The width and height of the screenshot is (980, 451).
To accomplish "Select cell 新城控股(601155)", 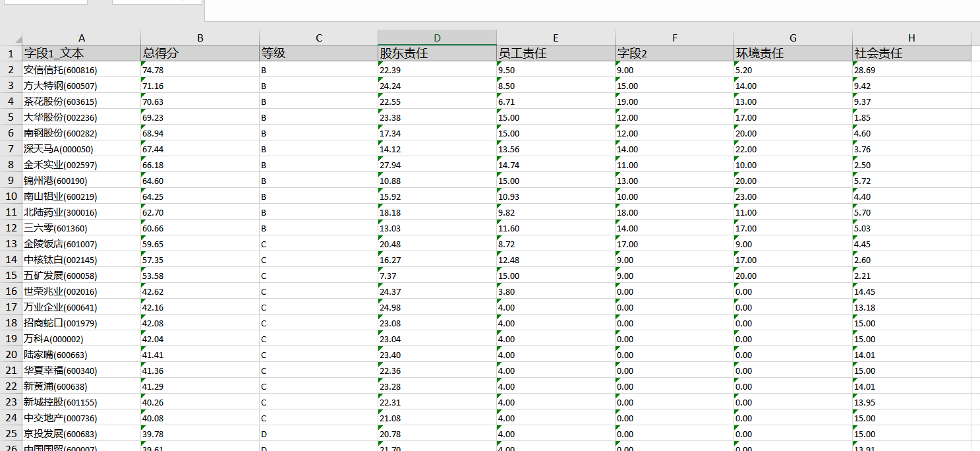I will point(82,402).
